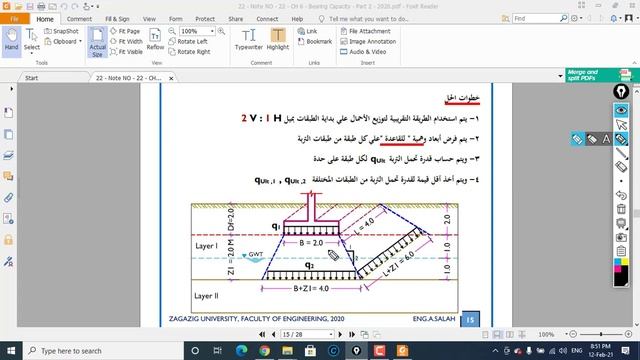Open the Layers panel in left sidebar
The width and height of the screenshot is (640, 360).
click(8, 155)
